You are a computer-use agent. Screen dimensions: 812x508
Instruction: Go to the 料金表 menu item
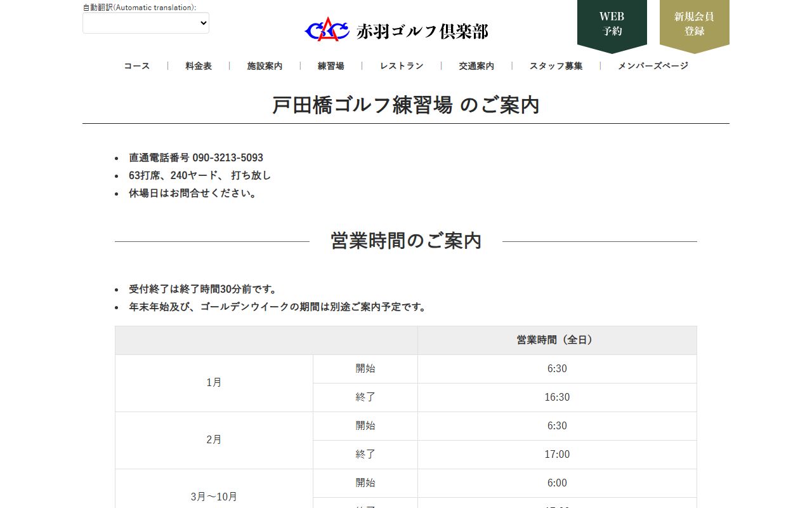(199, 66)
